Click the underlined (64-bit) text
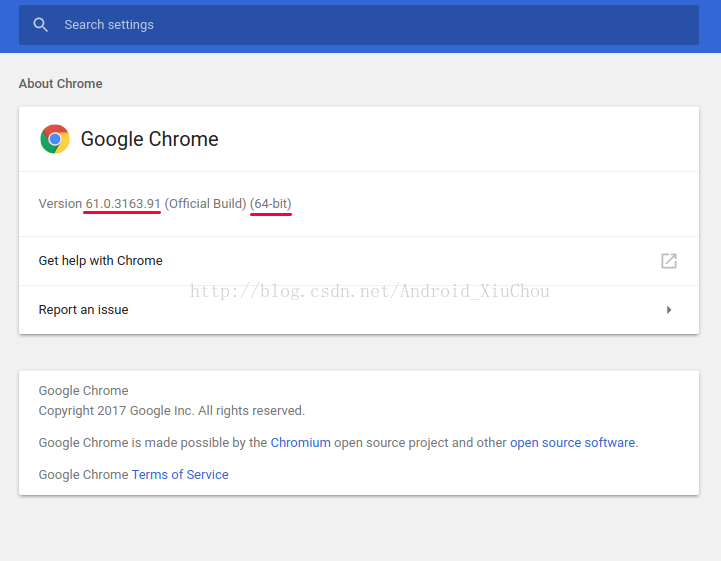 pos(271,204)
